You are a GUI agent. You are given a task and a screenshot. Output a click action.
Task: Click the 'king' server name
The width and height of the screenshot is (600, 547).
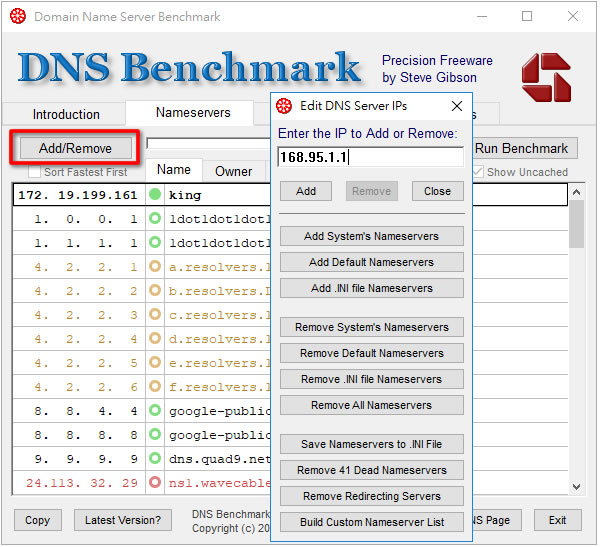click(185, 195)
